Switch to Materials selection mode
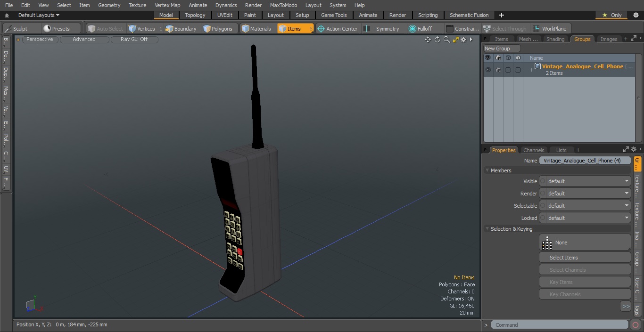This screenshot has height=332, width=644. pos(256,29)
